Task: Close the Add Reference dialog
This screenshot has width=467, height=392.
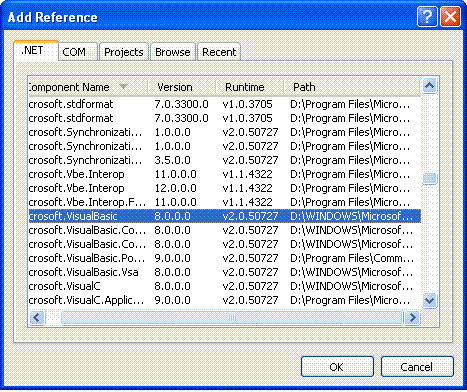Action: [x=450, y=16]
